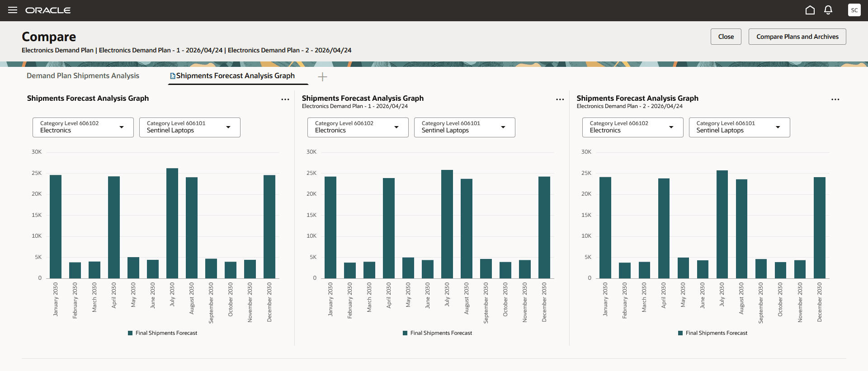Open Electronics dropdown in Plan - 2 graph
Viewport: 868px width, 371px height.
pyautogui.click(x=633, y=127)
